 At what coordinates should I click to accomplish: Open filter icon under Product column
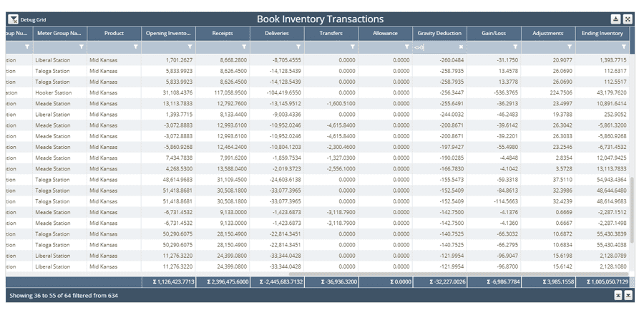coord(135,47)
